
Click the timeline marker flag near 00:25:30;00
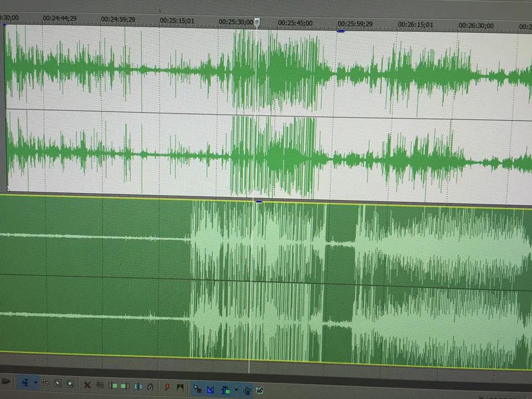pyautogui.click(x=257, y=23)
